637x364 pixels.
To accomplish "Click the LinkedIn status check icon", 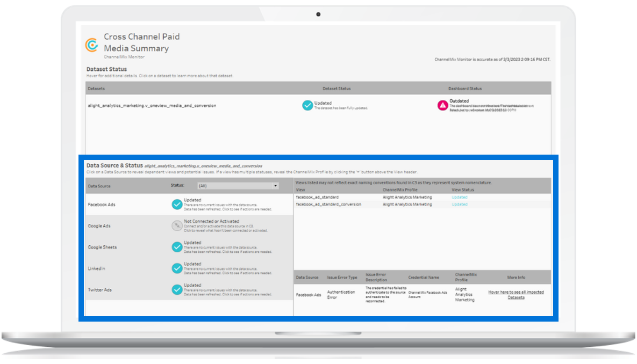I will tap(177, 268).
